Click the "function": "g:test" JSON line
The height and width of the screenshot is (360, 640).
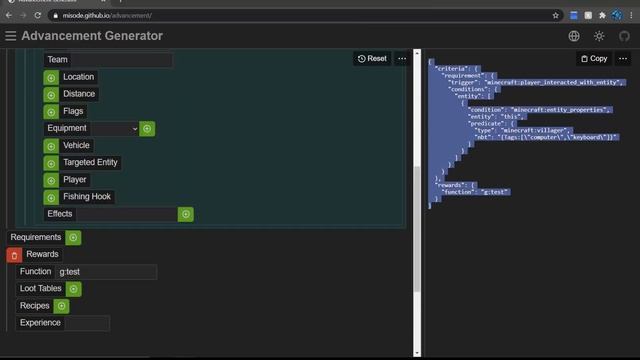(476, 192)
